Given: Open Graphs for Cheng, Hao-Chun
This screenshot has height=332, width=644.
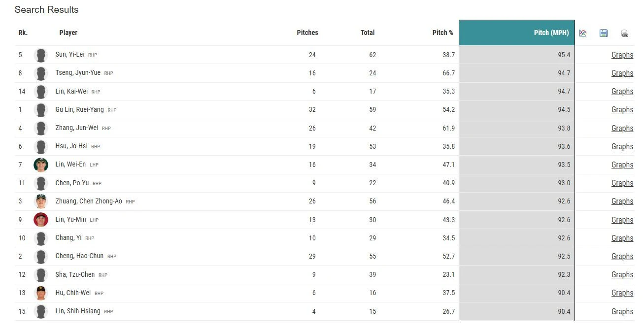Looking at the screenshot, I should point(622,256).
